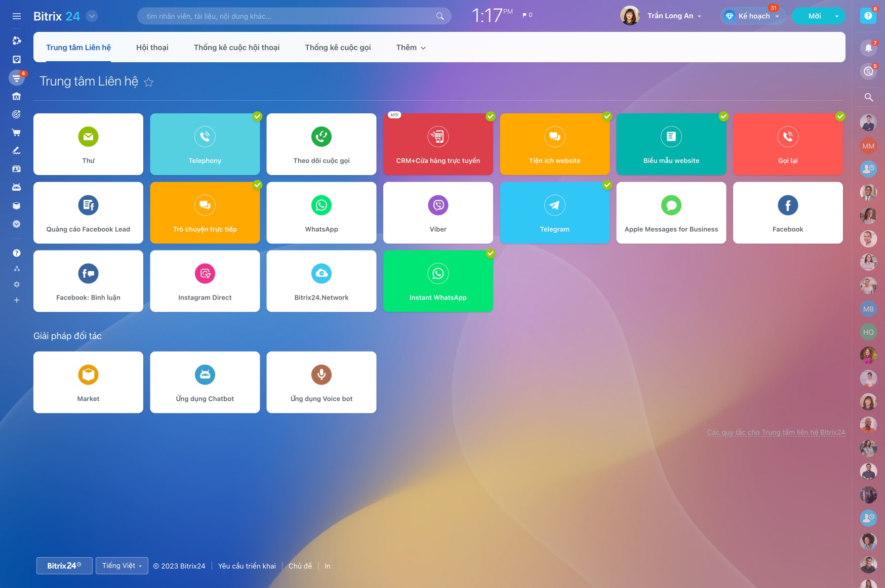Expand the collapsed sidebar section chevron

[x=17, y=224]
